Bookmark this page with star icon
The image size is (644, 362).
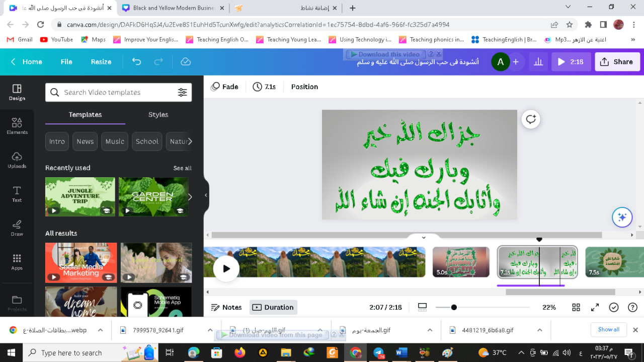click(570, 24)
